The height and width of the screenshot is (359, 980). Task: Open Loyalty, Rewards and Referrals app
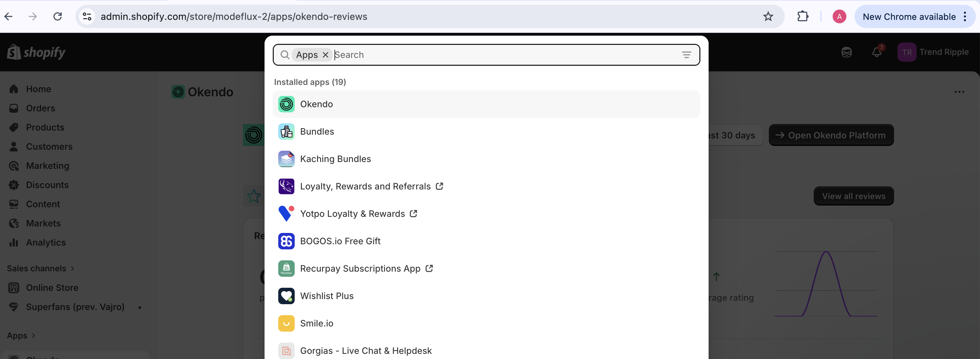click(x=486, y=186)
